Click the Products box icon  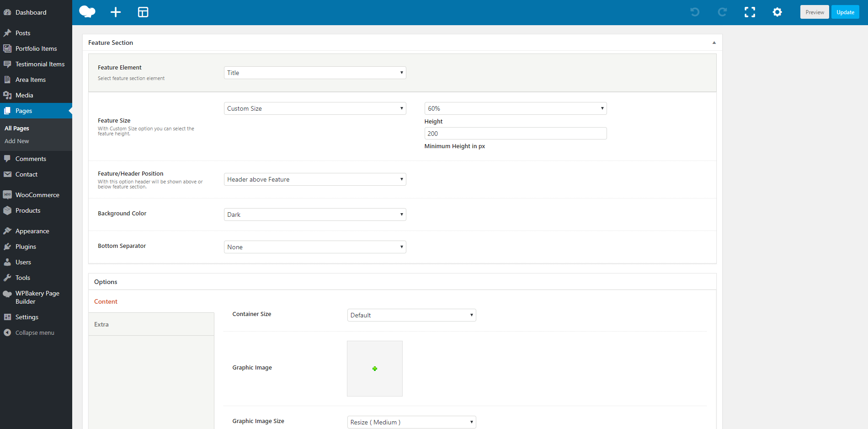pyautogui.click(x=7, y=210)
